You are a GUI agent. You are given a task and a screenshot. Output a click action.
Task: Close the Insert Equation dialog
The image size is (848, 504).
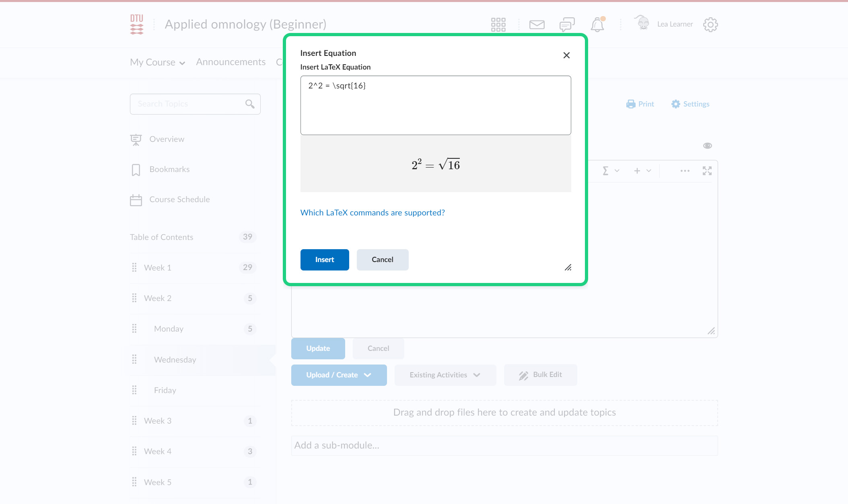(566, 55)
